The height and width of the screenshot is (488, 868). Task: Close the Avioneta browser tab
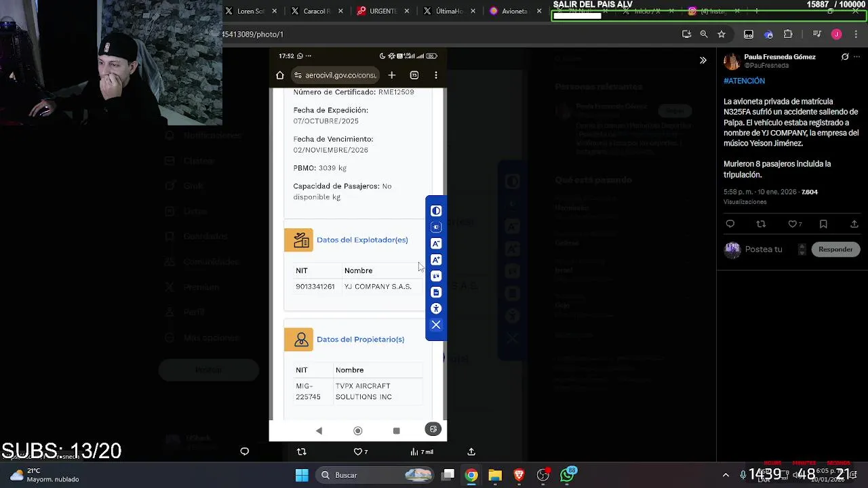point(539,11)
